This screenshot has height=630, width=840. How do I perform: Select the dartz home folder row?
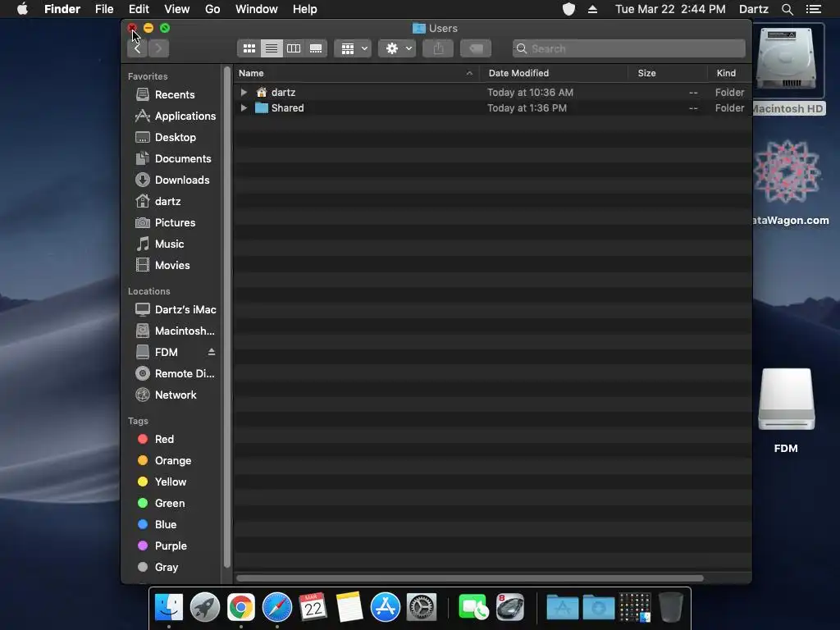point(492,92)
